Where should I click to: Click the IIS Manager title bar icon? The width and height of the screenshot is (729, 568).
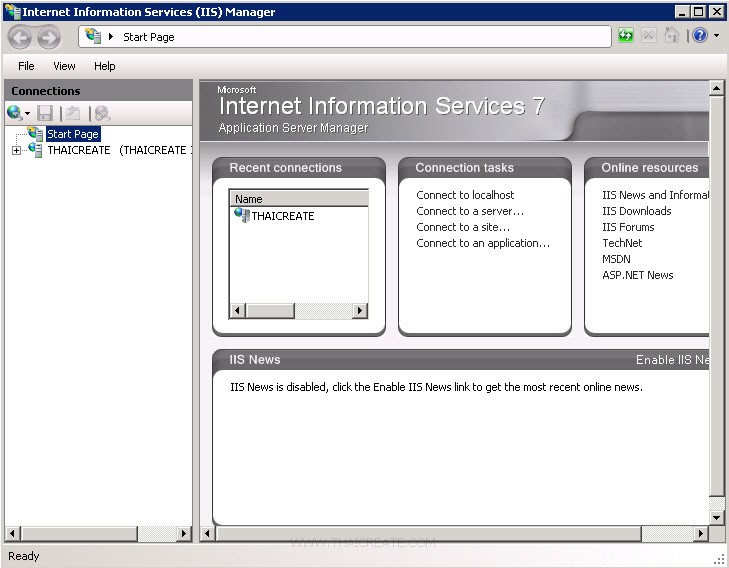pos(13,12)
